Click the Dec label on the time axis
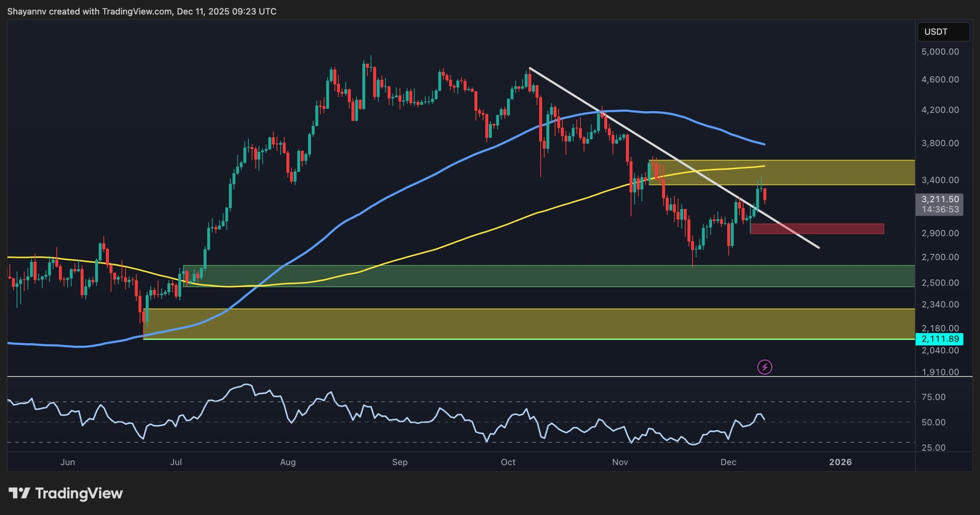Viewport: 980px width, 515px height. 729,462
